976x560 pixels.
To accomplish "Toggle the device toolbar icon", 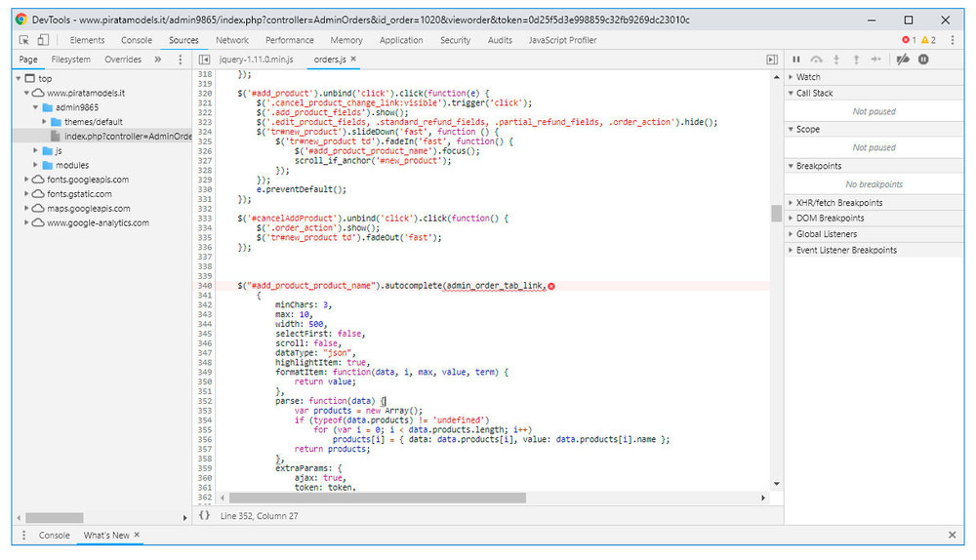I will click(43, 40).
